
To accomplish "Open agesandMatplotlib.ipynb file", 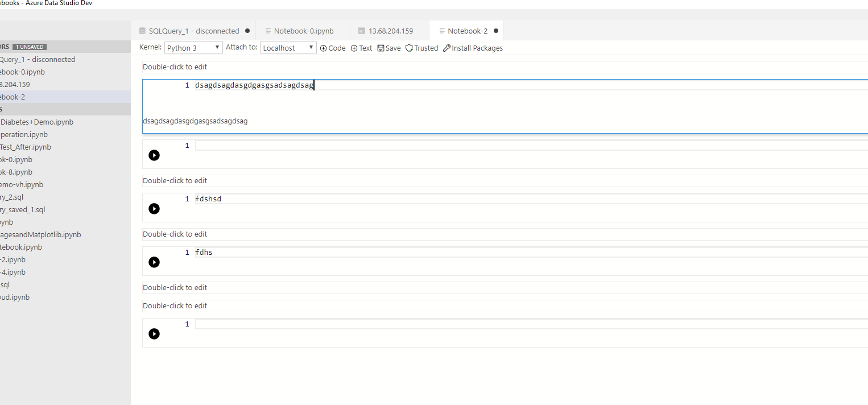I will point(65,234).
